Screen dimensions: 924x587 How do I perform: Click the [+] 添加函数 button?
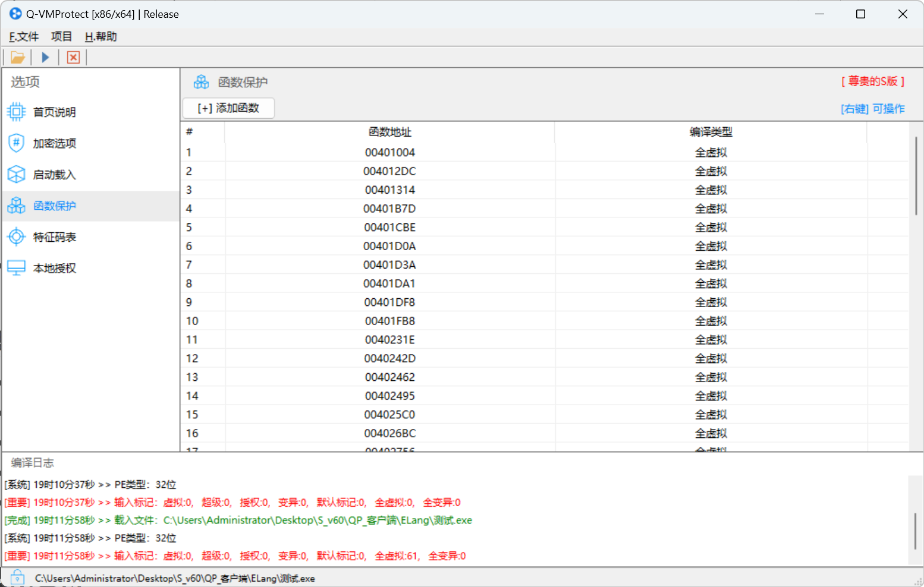coord(228,108)
